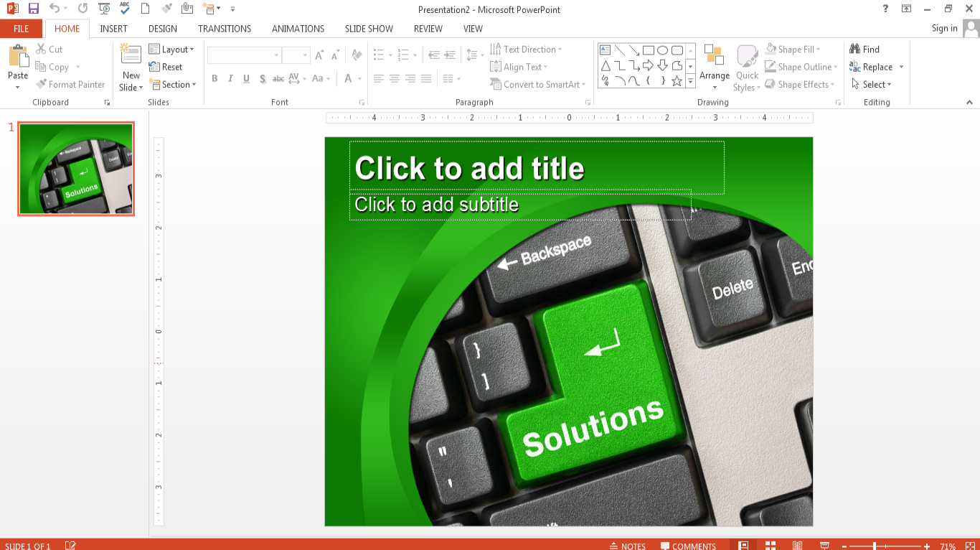Open Text Direction dropdown

(x=526, y=50)
